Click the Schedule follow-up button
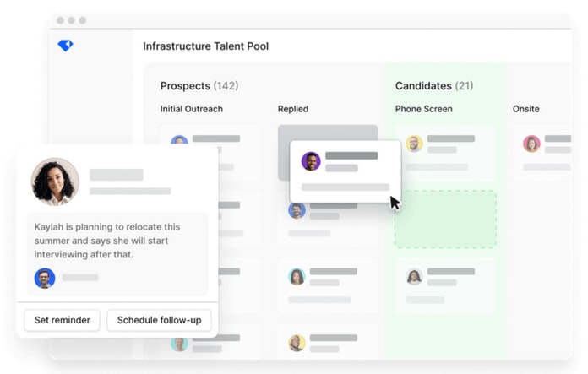 click(x=159, y=320)
